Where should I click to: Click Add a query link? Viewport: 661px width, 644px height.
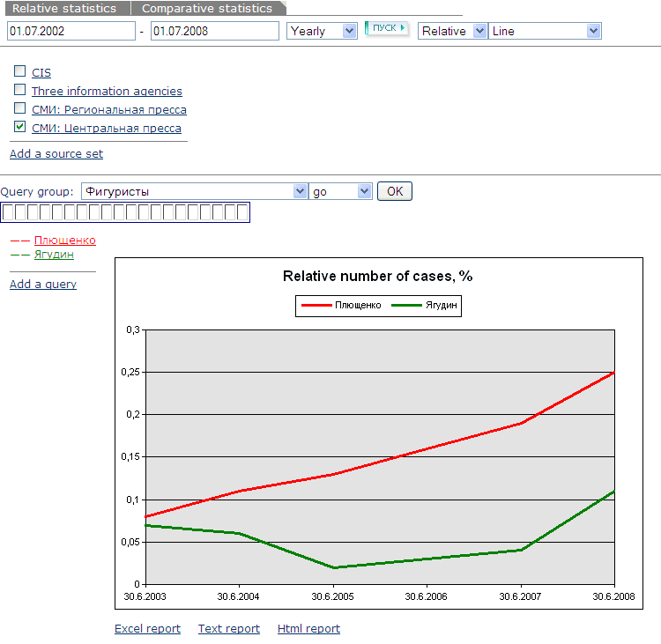43,284
